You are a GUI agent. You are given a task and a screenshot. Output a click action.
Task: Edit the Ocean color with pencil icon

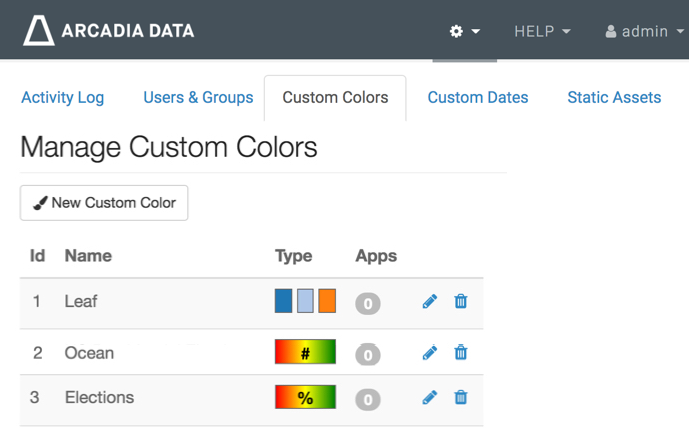[x=430, y=352]
